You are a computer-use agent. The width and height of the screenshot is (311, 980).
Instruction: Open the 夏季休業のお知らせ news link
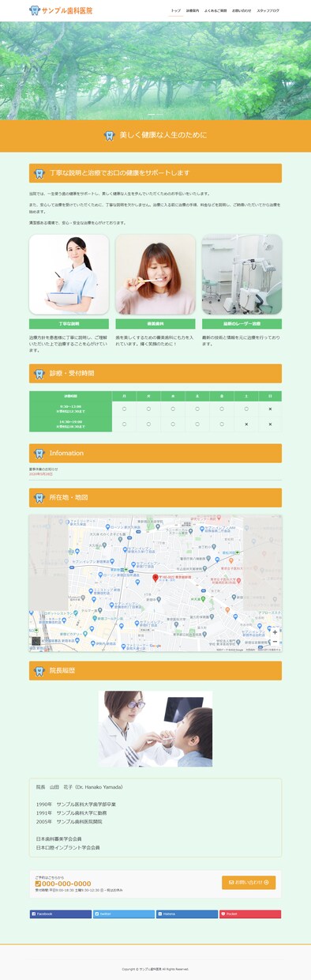coord(43,469)
